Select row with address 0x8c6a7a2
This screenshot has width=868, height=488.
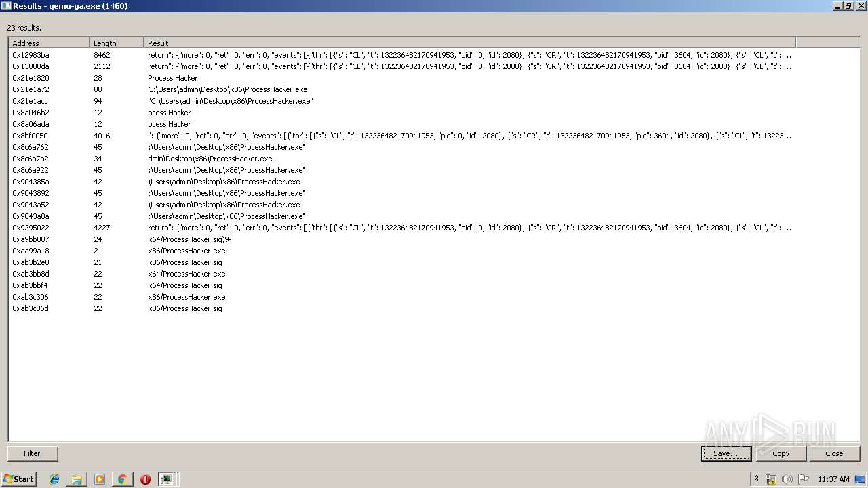(x=402, y=159)
